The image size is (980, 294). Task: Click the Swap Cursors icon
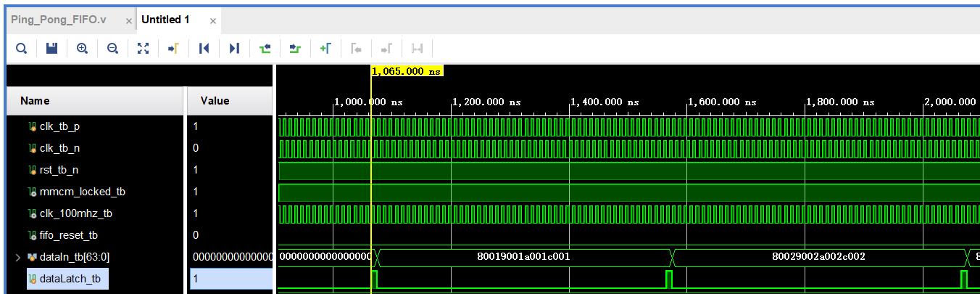point(417,49)
